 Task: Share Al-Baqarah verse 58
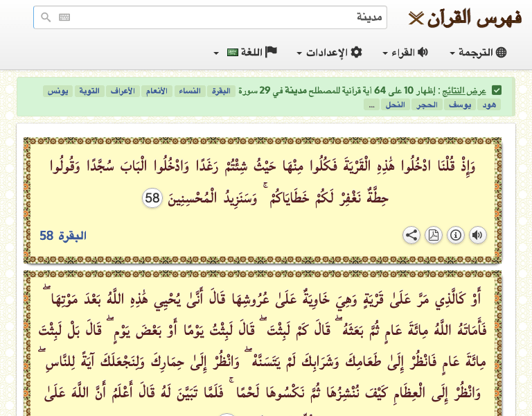click(411, 235)
